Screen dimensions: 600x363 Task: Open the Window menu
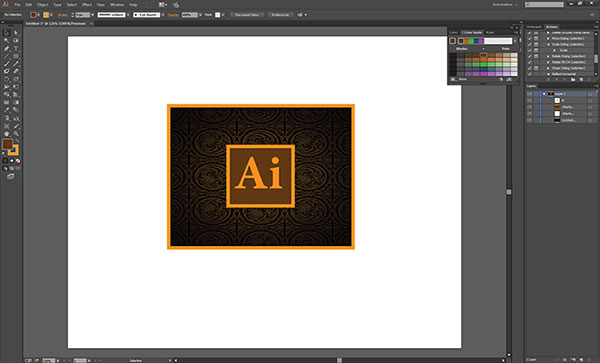click(117, 5)
